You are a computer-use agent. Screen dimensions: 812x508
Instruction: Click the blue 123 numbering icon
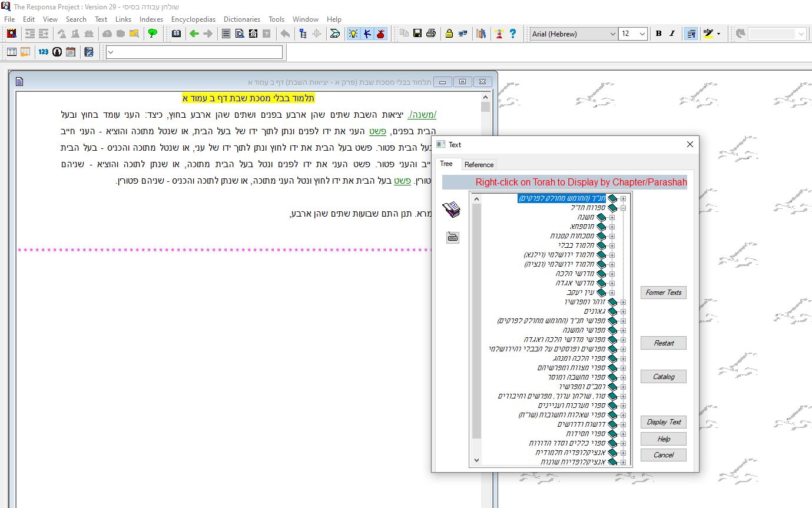pos(43,52)
